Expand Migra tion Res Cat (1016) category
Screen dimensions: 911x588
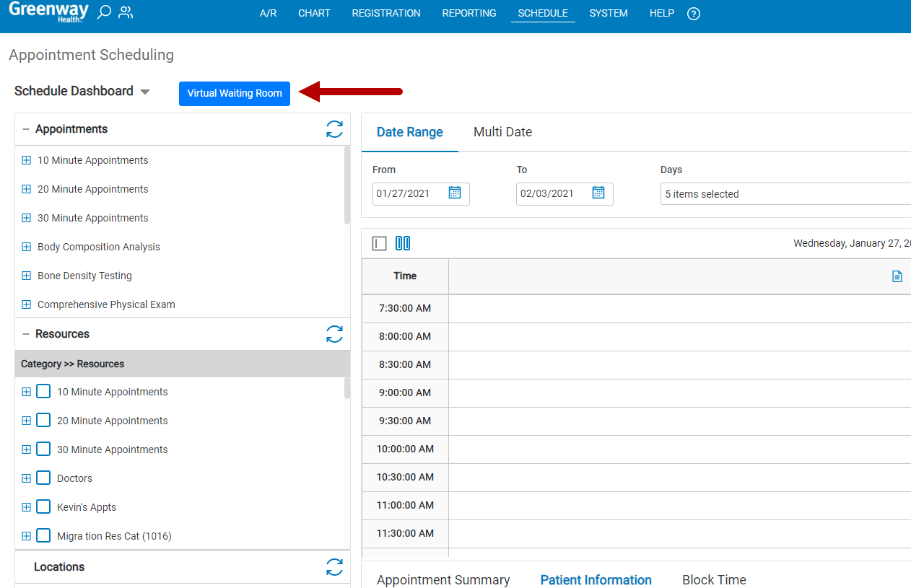click(27, 536)
